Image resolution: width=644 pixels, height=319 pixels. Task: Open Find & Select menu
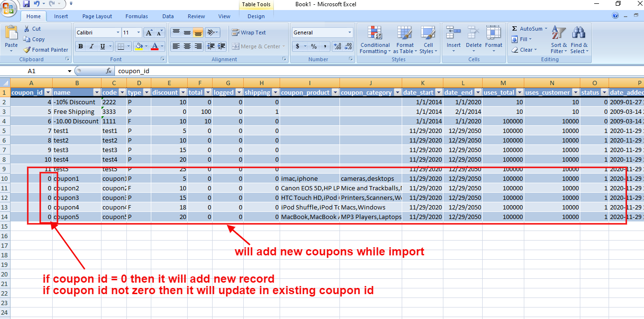tap(578, 40)
